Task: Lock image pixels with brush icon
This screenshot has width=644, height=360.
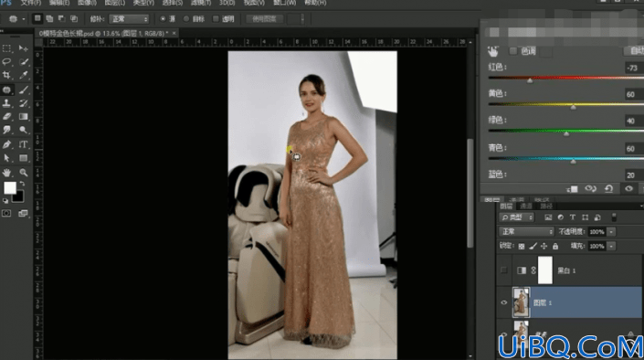Action: [533, 246]
